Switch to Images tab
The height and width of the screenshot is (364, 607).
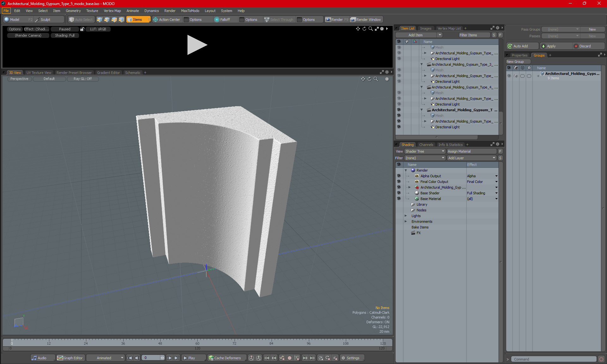tap(426, 28)
